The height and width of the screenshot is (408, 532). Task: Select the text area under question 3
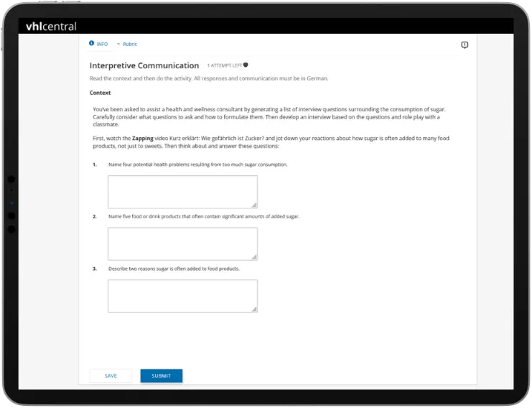tap(182, 296)
